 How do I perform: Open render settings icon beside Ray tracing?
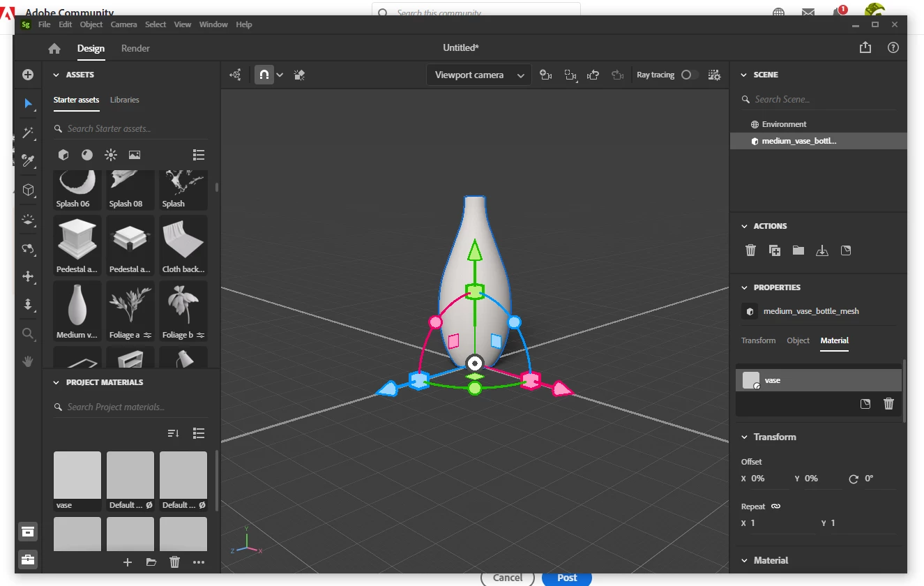coord(714,75)
